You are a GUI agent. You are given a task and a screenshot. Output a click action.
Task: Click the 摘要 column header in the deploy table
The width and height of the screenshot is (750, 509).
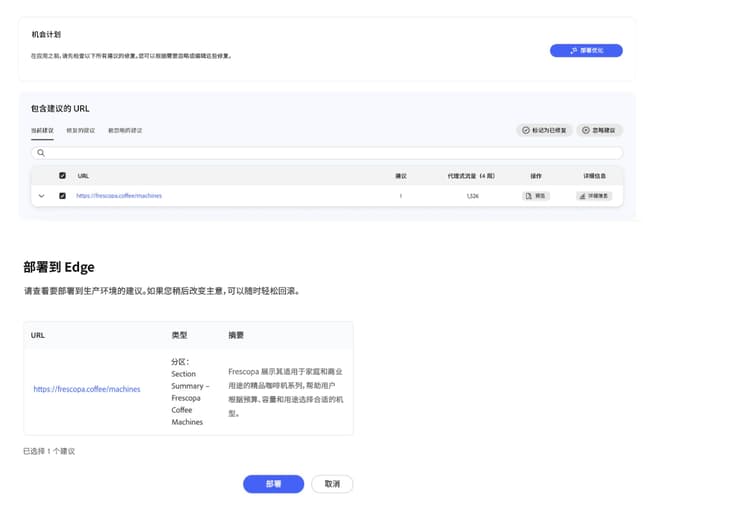[x=236, y=335]
